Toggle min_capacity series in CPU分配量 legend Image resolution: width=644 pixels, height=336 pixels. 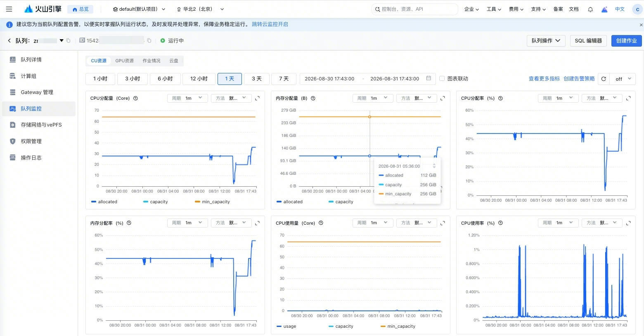coord(212,202)
